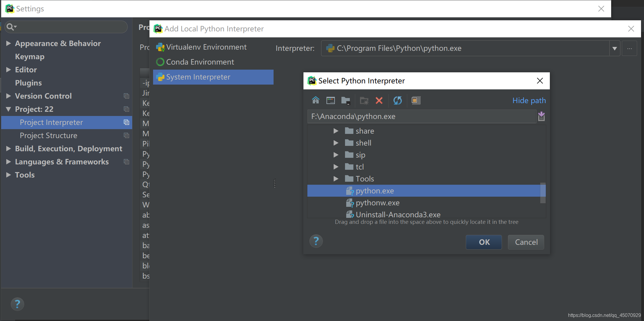
Task: Close the Select Python Interpreter dialog
Action: [540, 81]
